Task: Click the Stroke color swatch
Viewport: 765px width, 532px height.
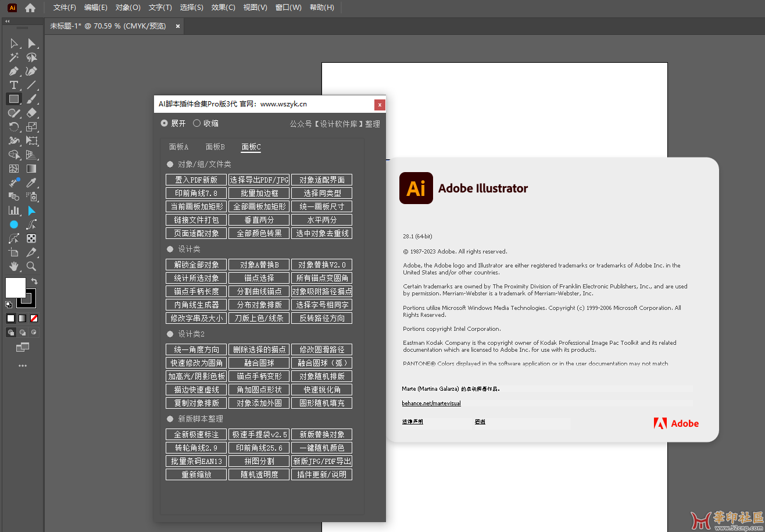Action: point(27,298)
